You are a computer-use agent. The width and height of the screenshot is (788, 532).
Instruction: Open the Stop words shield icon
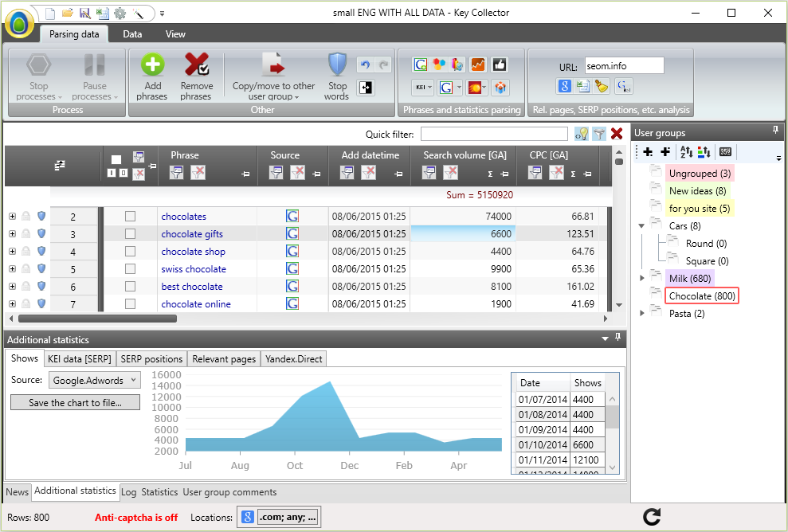coord(337,65)
